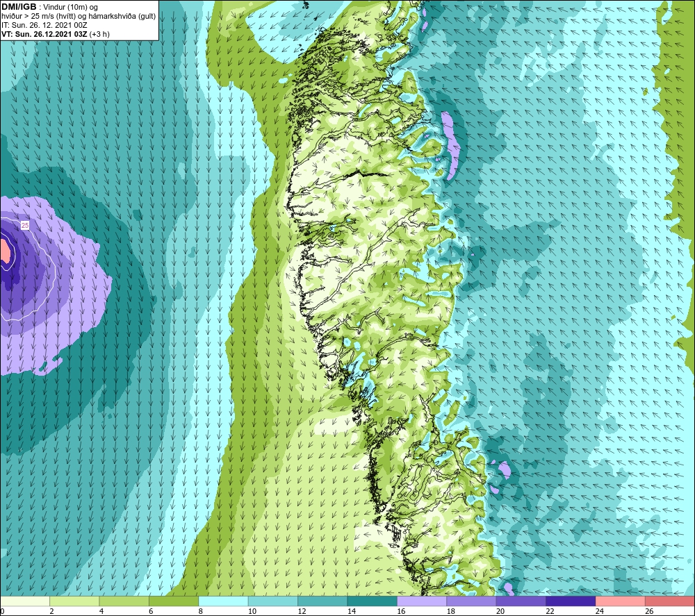This screenshot has width=695, height=616.
Task: Click the 14-16 m/s dark teal legend swatch
Action: coord(373,601)
